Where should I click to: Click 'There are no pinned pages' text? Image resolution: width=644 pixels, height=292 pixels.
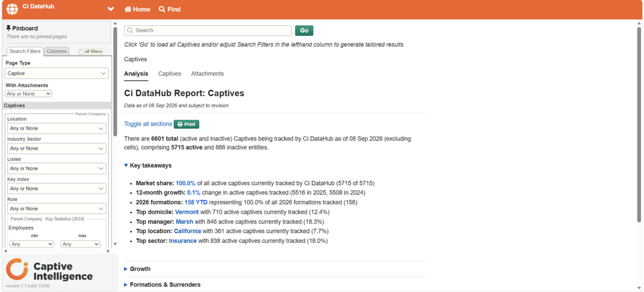(37, 36)
